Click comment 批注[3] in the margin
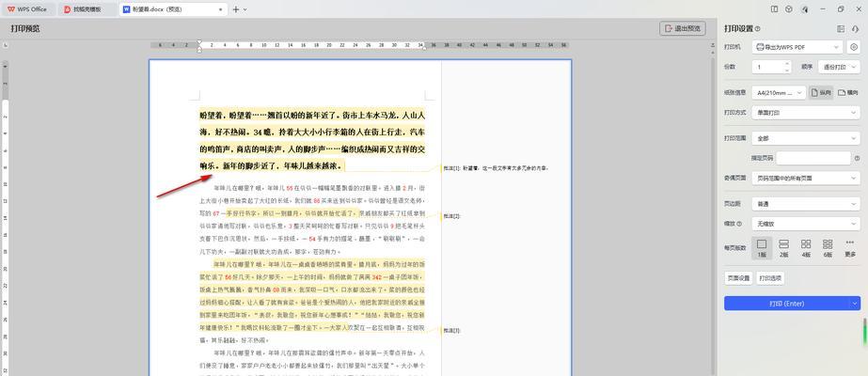The image size is (868, 376). coord(452,330)
